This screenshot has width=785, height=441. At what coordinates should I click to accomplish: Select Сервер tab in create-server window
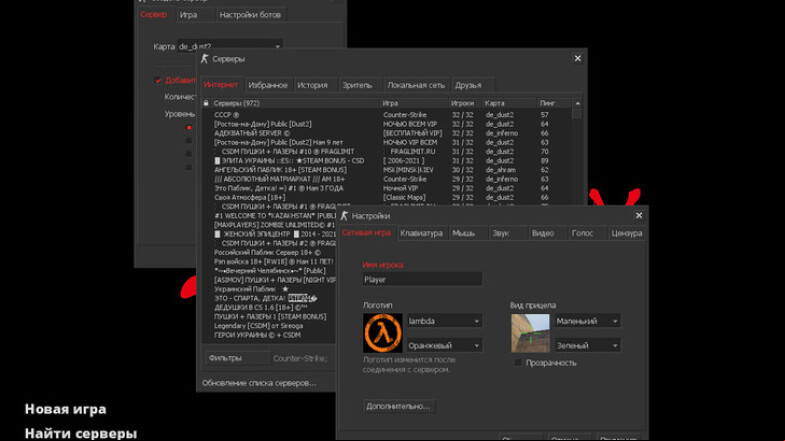[154, 15]
